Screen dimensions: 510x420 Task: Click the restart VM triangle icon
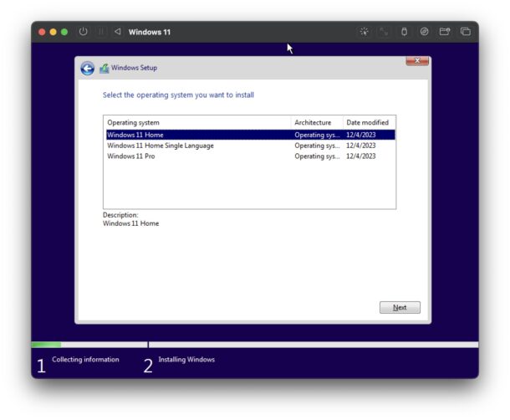[x=117, y=32]
